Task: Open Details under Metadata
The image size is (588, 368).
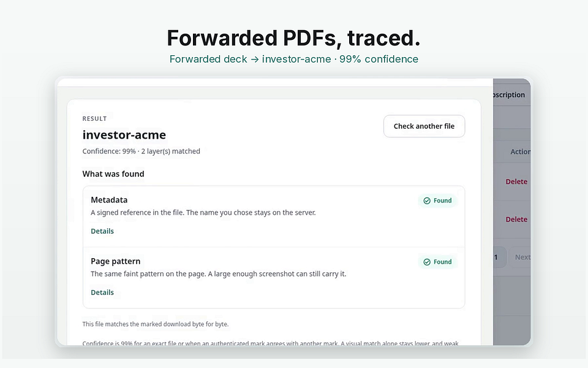Action: click(x=102, y=231)
